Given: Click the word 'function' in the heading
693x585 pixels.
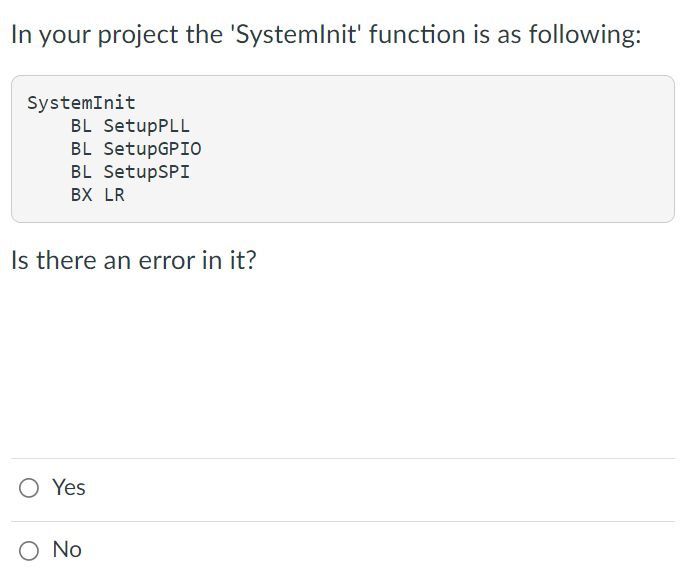Looking at the screenshot, I should [417, 34].
